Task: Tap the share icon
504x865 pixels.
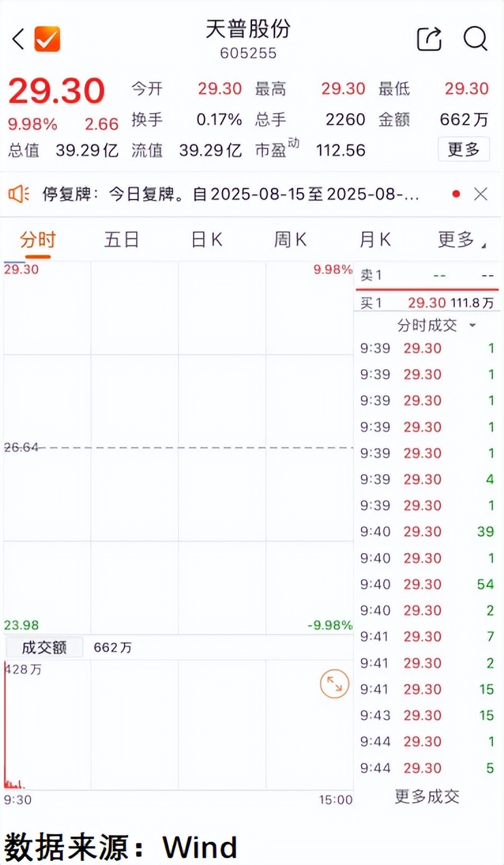Action: coord(429,39)
